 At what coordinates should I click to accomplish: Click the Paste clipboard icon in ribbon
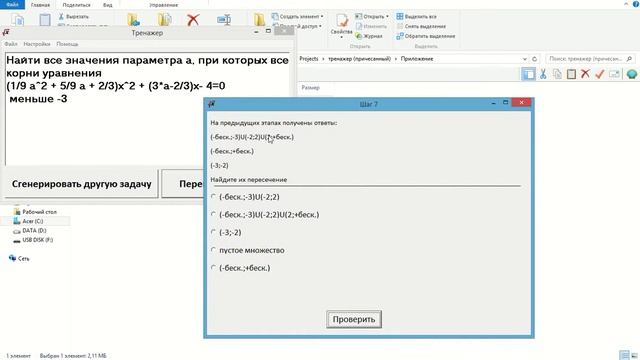coord(45,19)
